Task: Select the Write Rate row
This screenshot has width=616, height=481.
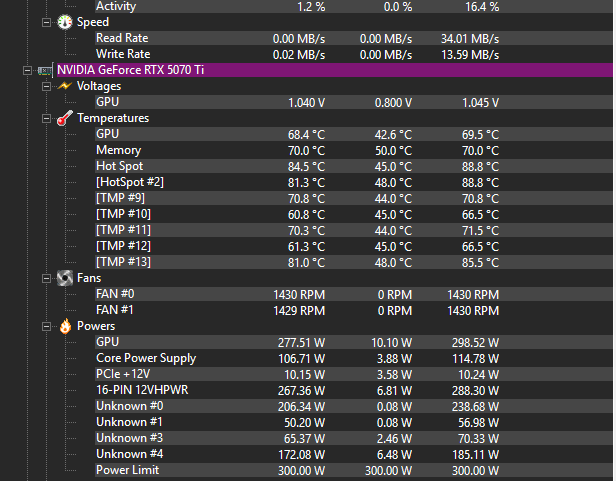Action: click(354, 54)
